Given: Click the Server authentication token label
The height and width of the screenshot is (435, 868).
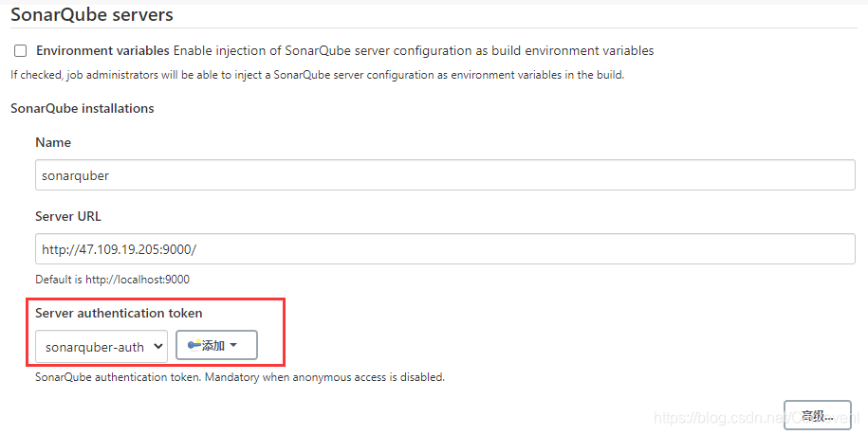Looking at the screenshot, I should point(119,313).
